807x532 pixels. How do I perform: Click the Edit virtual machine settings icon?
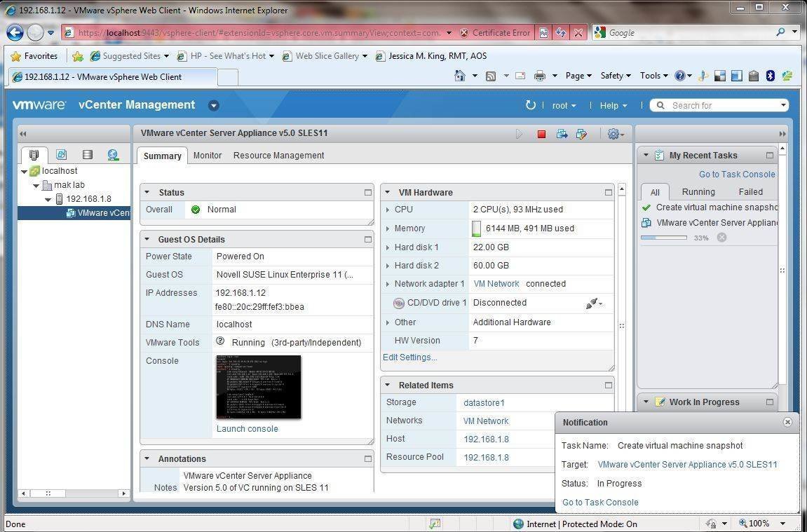coord(581,134)
